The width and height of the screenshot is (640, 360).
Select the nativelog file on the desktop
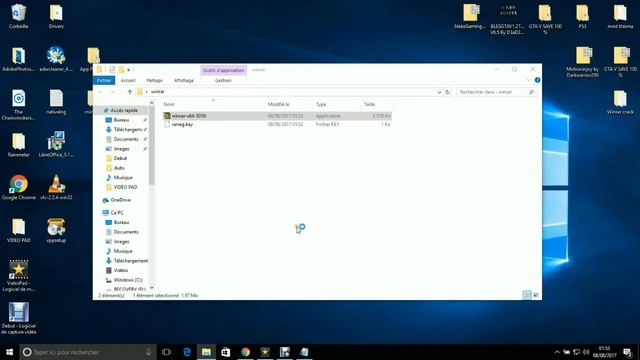[56, 102]
